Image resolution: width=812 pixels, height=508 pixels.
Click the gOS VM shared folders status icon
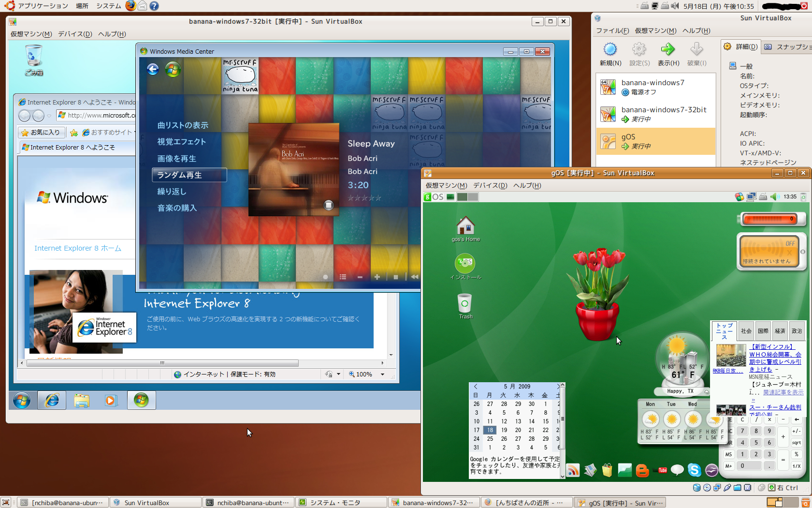(737, 488)
